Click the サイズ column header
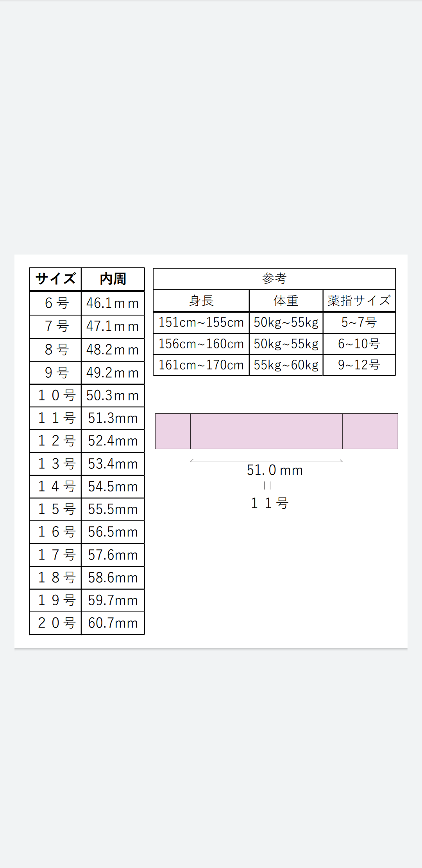422x868 pixels. pos(55,279)
